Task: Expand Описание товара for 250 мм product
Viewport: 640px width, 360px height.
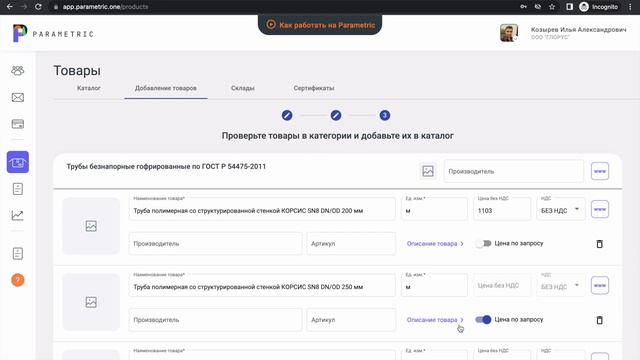Action: coord(435,320)
